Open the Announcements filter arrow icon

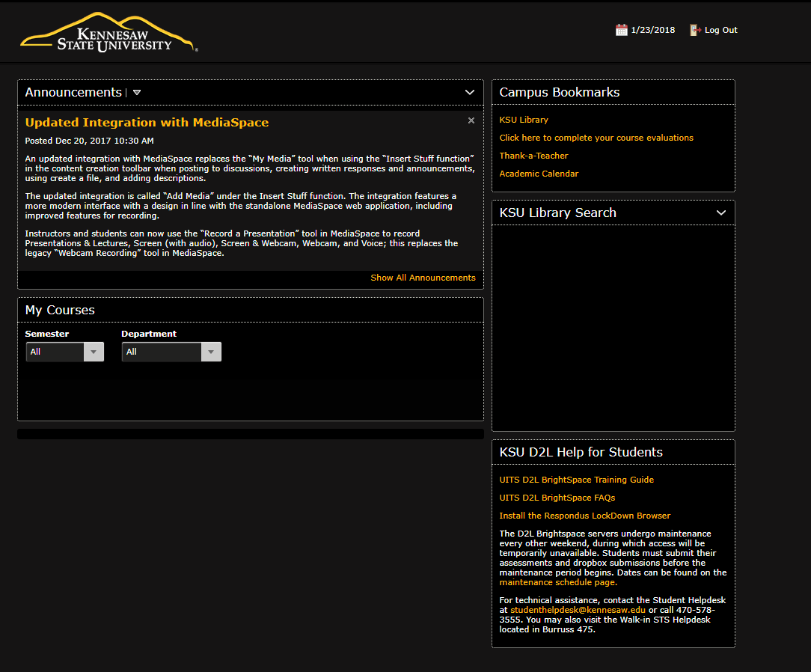tap(137, 92)
